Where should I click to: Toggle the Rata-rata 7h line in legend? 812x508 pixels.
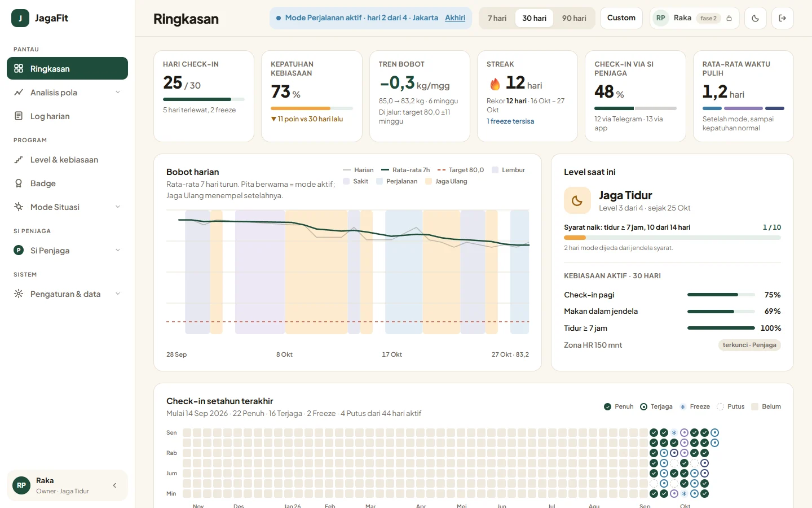coord(405,170)
